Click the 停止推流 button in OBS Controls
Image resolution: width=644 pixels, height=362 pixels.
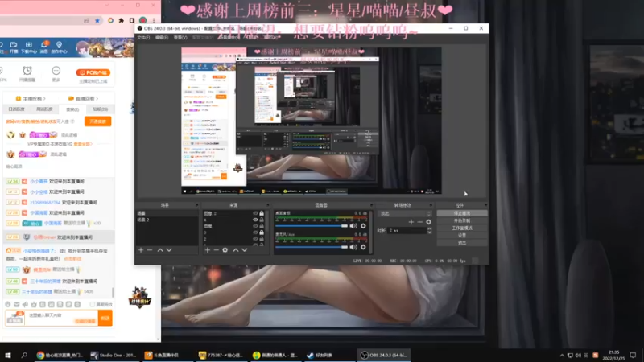(x=462, y=213)
